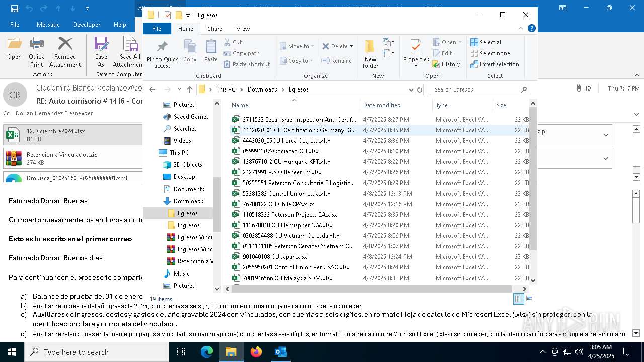
Task: Click the Delete button in Organize group
Action: pyautogui.click(x=337, y=46)
